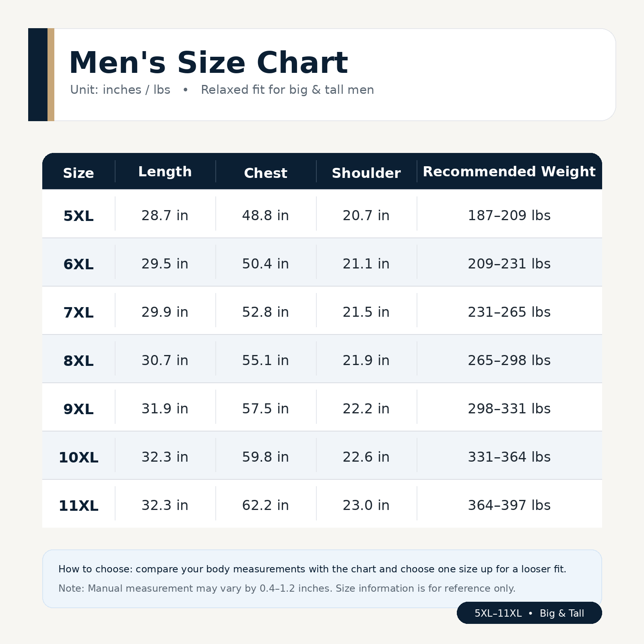This screenshot has width=644, height=644.
Task: Click the Unit: inches / lbs subtitle
Action: click(x=120, y=90)
